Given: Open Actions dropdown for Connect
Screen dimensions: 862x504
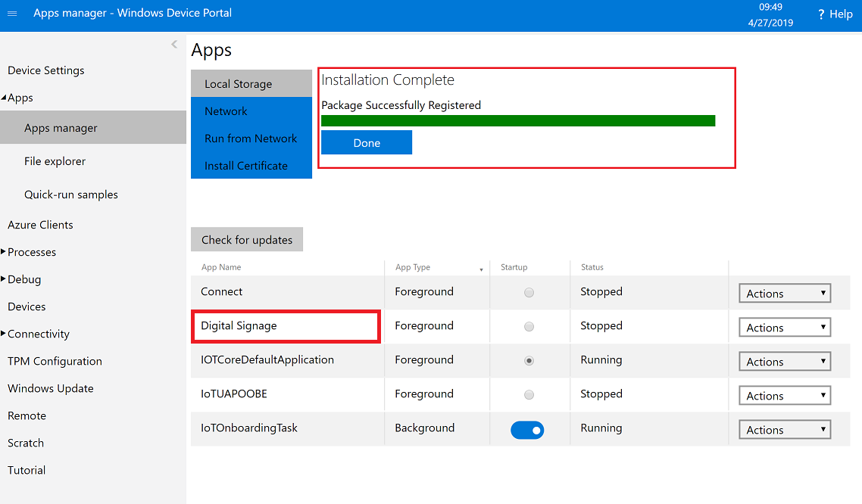Looking at the screenshot, I should [x=784, y=294].
